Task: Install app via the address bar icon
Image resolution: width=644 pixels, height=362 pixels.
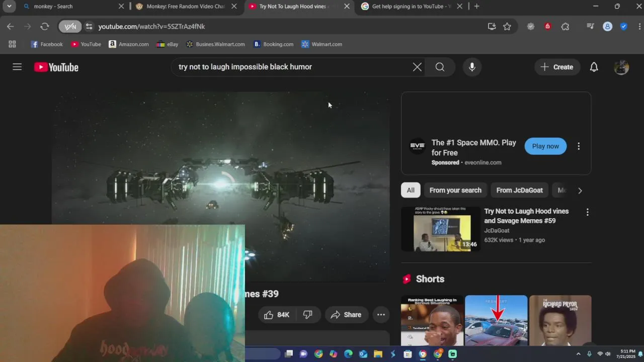Action: point(492,26)
